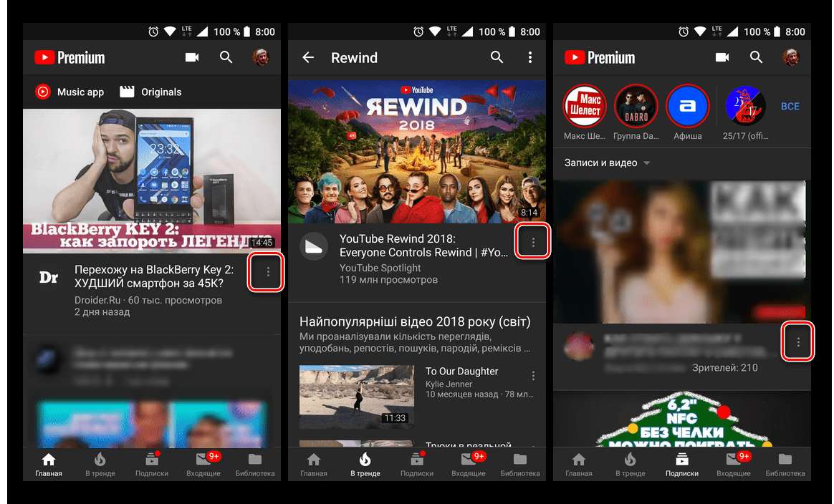Tap the YouTube Premium logo in the right screen
The height and width of the screenshot is (504, 834).
600,57
